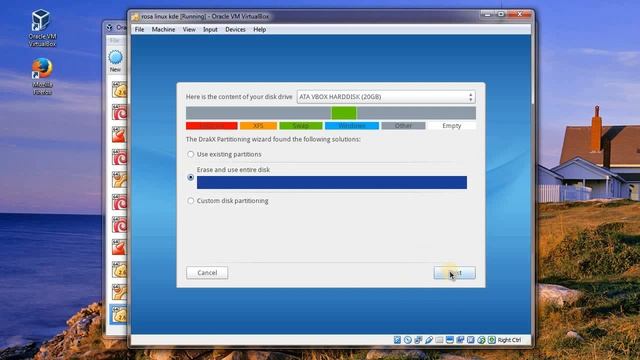Image resolution: width=640 pixels, height=360 pixels.
Task: Click the hard disk activity indicator in status bar
Action: pos(397,340)
